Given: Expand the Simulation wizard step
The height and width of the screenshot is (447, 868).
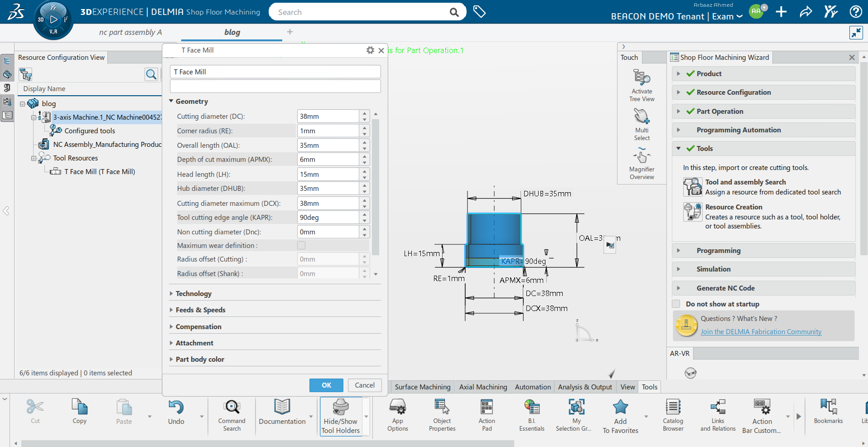Looking at the screenshot, I should (678, 269).
